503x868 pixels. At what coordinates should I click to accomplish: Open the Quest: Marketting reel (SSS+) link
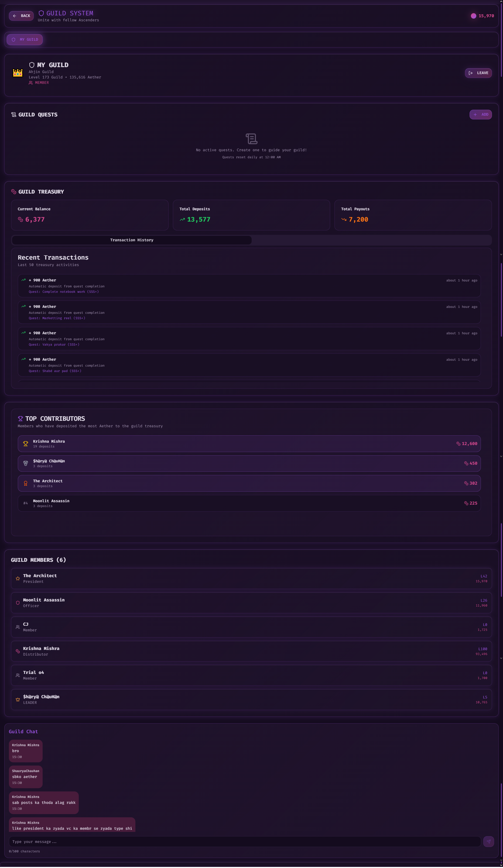point(57,318)
